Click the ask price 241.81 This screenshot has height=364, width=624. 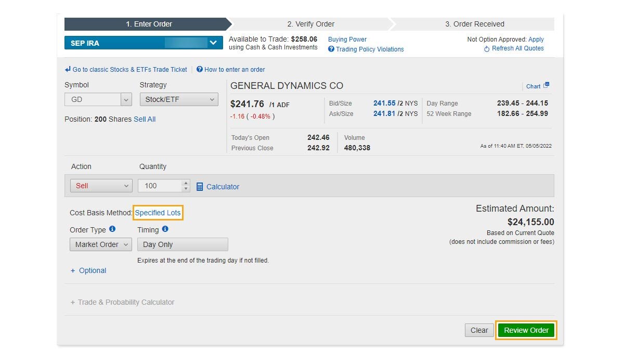tap(384, 113)
